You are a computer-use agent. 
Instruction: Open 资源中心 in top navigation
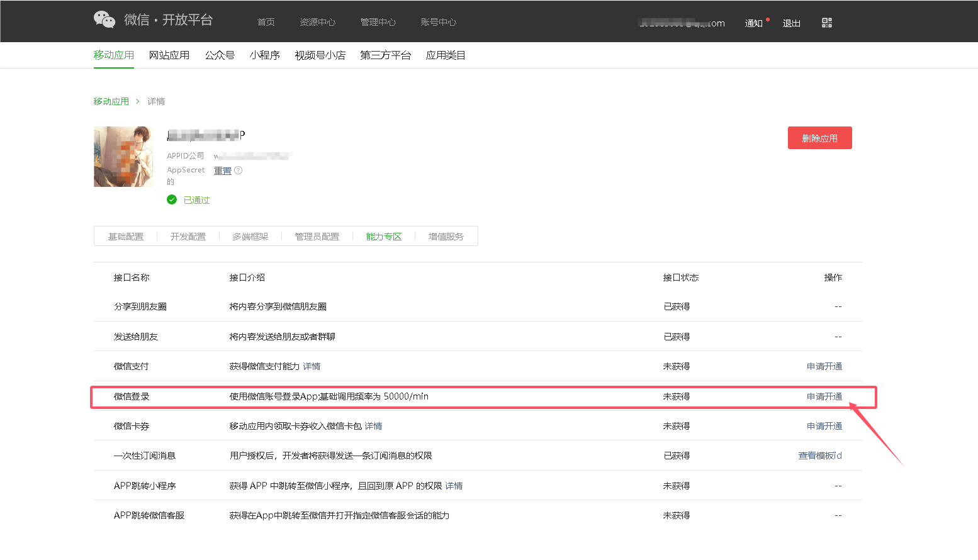317,22
